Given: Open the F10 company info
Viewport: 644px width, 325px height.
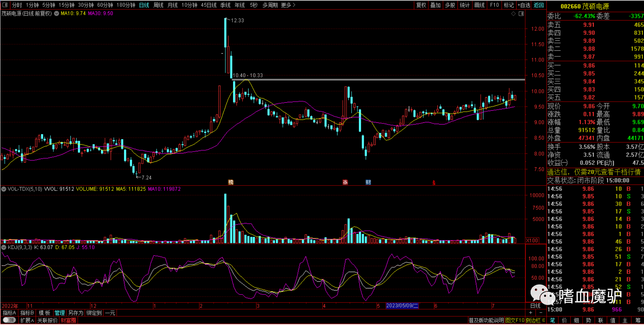Looking at the screenshot, I should 494,5.
